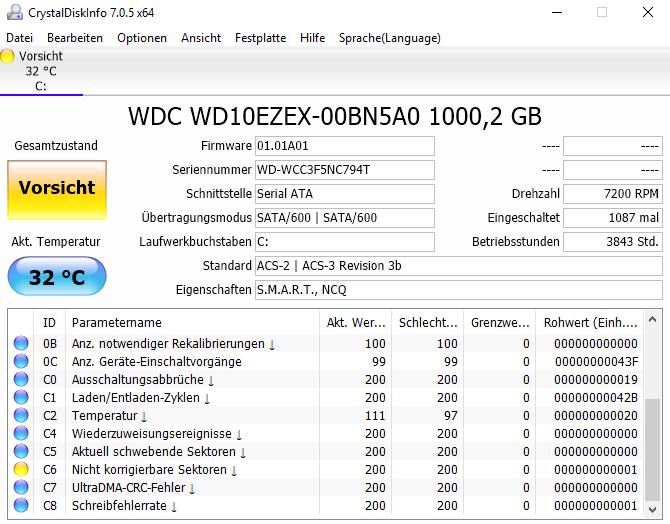Viewport: 670px width, 524px height.
Task: Click the Eigenschaften field S.M.A.R.T., NCQ
Action: point(459,290)
